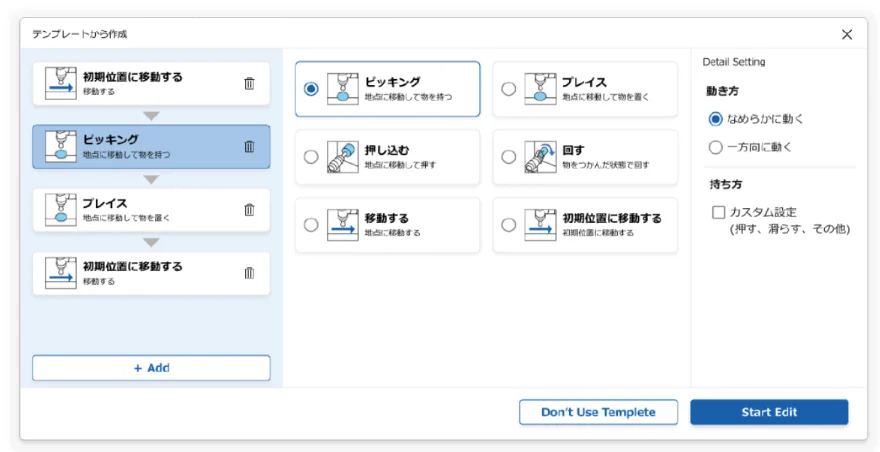Choose the なめらかに動く motion option
Viewport: 880px width, 452px height.
[x=715, y=119]
